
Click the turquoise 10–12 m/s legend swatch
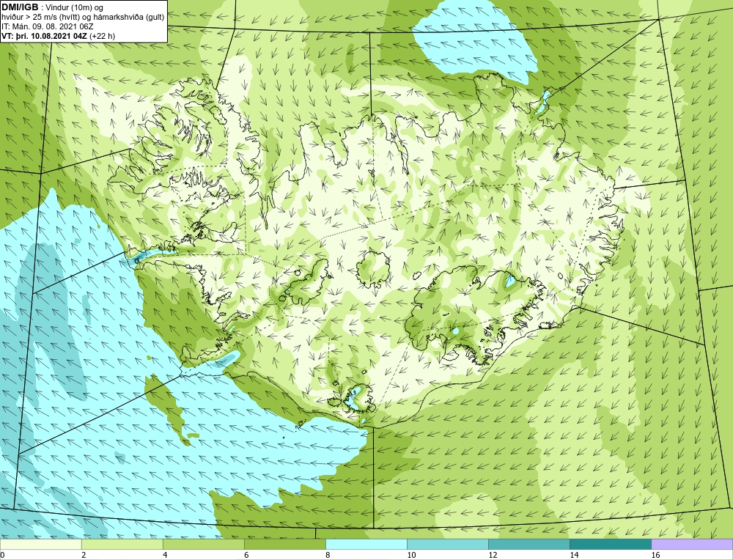pyautogui.click(x=447, y=544)
